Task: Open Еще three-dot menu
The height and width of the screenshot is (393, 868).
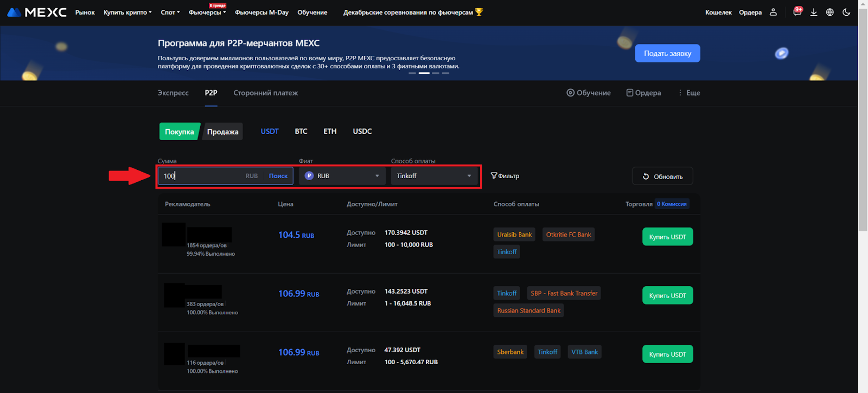Action: (x=689, y=93)
